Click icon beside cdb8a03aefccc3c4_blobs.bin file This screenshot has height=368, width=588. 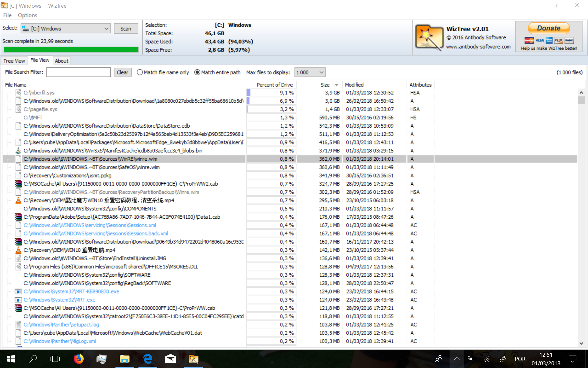(x=18, y=151)
